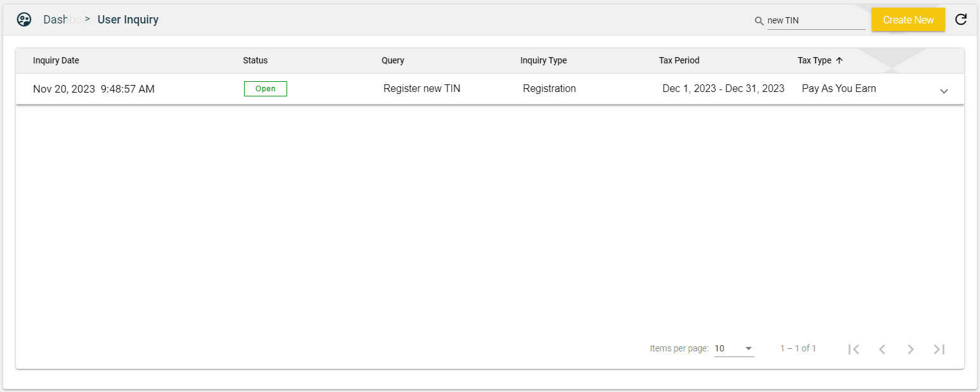Go to the next page
This screenshot has width=980, height=392.
[911, 349]
